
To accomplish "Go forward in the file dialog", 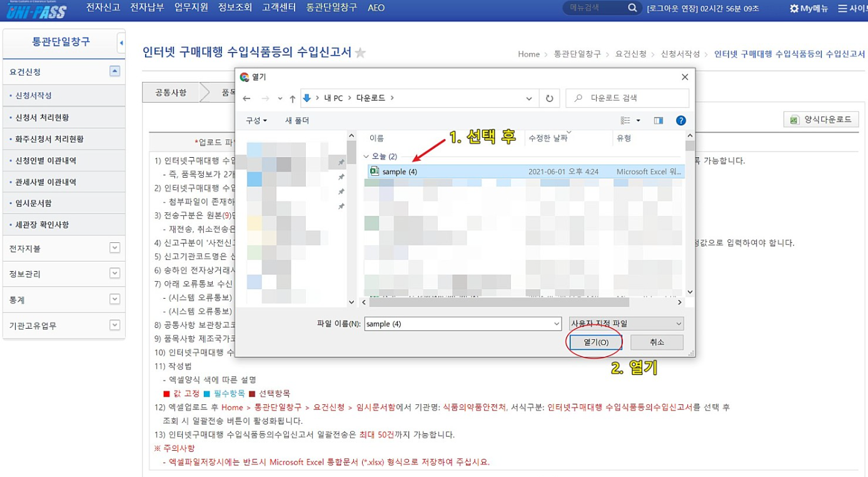I will point(265,98).
